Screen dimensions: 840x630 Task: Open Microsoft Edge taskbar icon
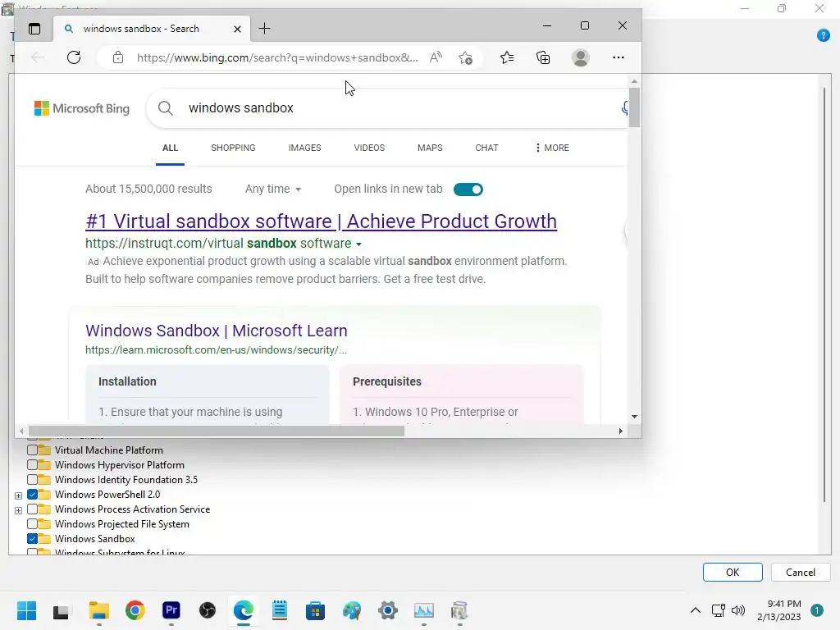tap(243, 610)
